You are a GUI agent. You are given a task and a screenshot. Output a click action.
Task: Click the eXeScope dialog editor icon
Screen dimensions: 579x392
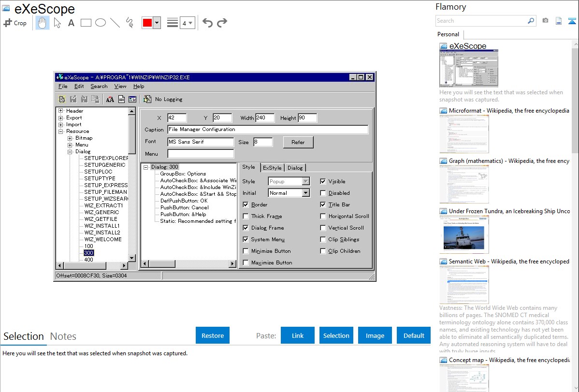(x=132, y=99)
